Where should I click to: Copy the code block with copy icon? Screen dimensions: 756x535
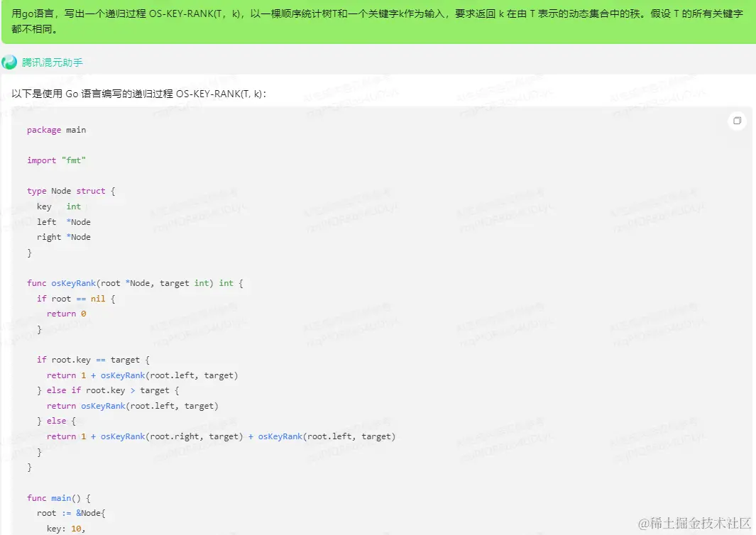coord(737,121)
